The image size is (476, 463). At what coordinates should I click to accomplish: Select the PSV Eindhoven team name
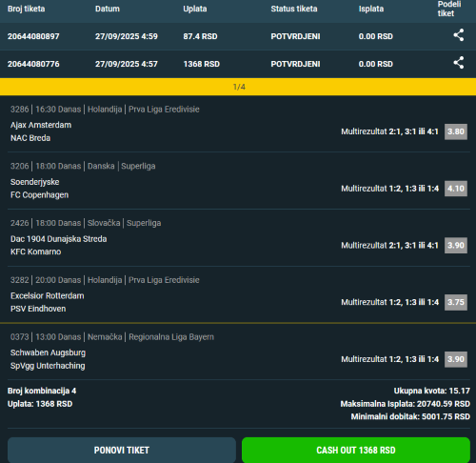tap(38, 309)
